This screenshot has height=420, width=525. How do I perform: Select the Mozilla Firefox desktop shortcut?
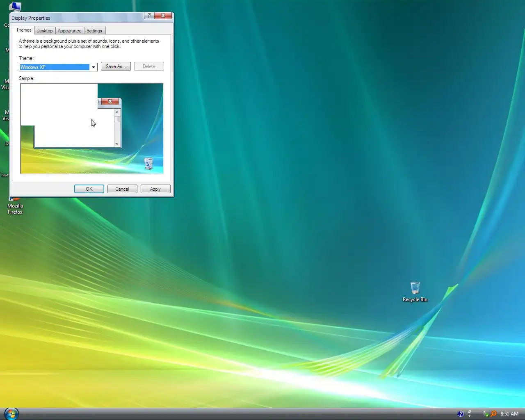coord(15,206)
